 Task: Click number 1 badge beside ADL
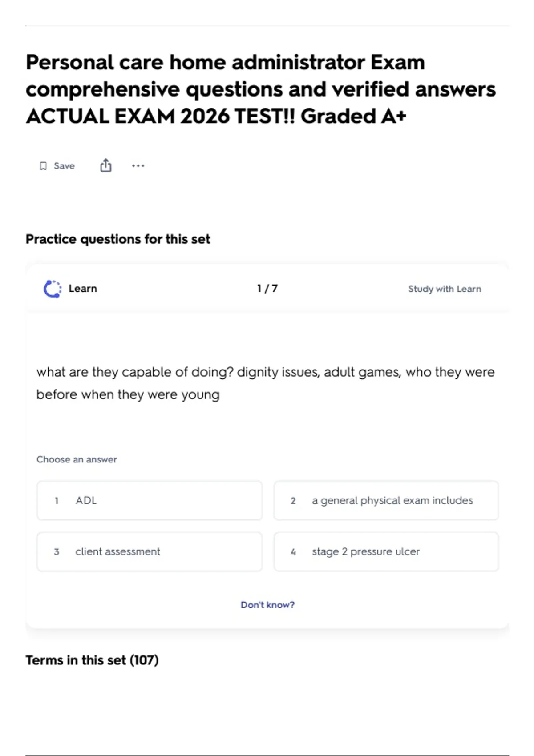click(57, 501)
